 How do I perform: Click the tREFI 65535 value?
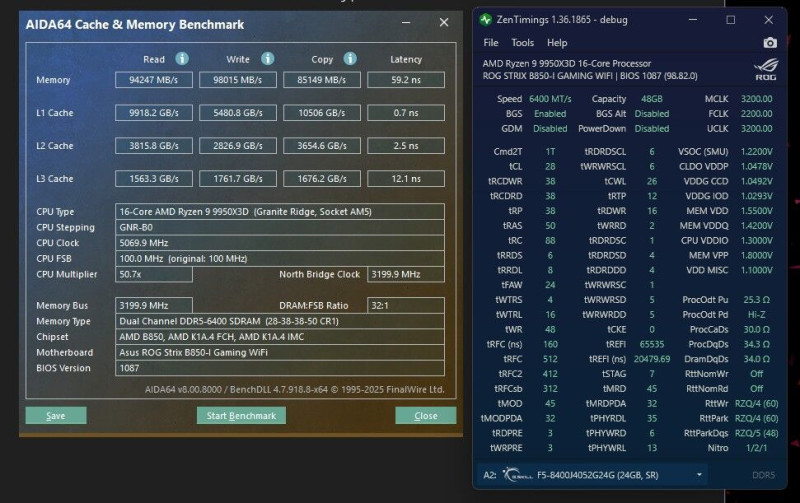652,344
